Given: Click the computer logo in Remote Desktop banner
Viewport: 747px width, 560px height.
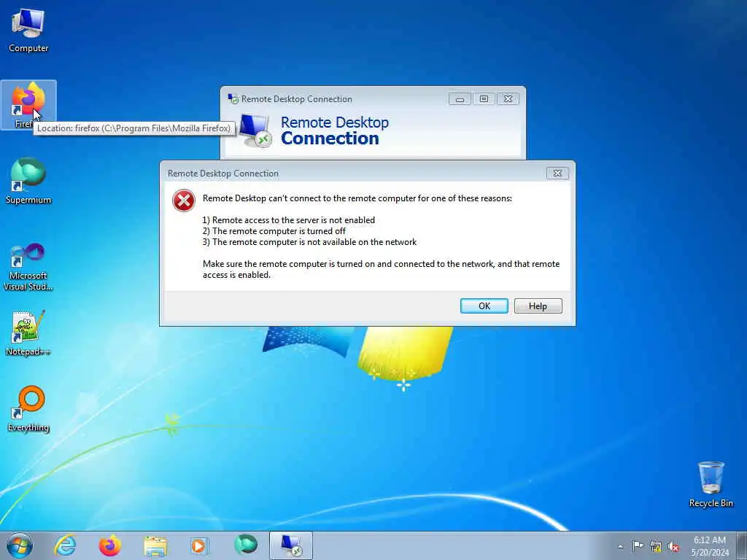Looking at the screenshot, I should coord(255,131).
